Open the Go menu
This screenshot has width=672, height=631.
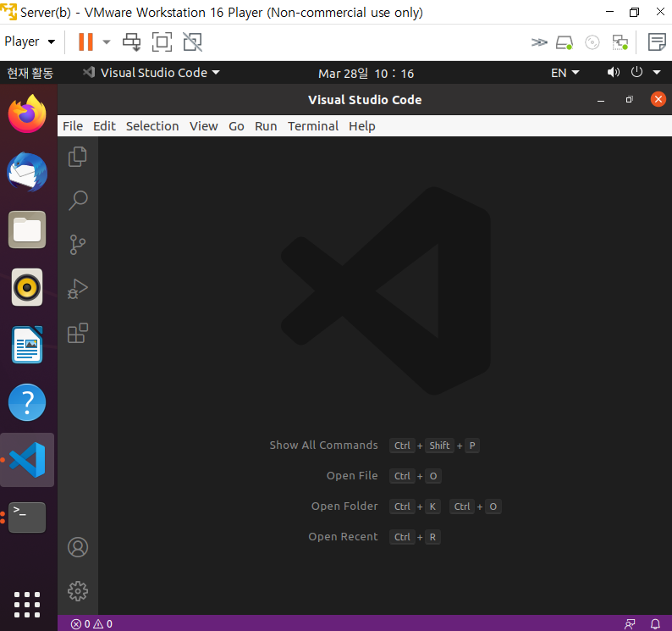tap(236, 126)
